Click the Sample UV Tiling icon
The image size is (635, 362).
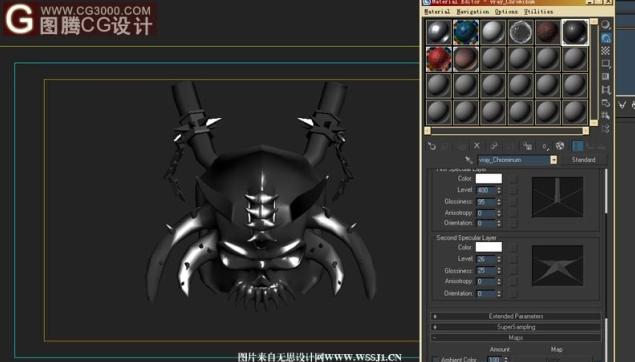point(605,64)
